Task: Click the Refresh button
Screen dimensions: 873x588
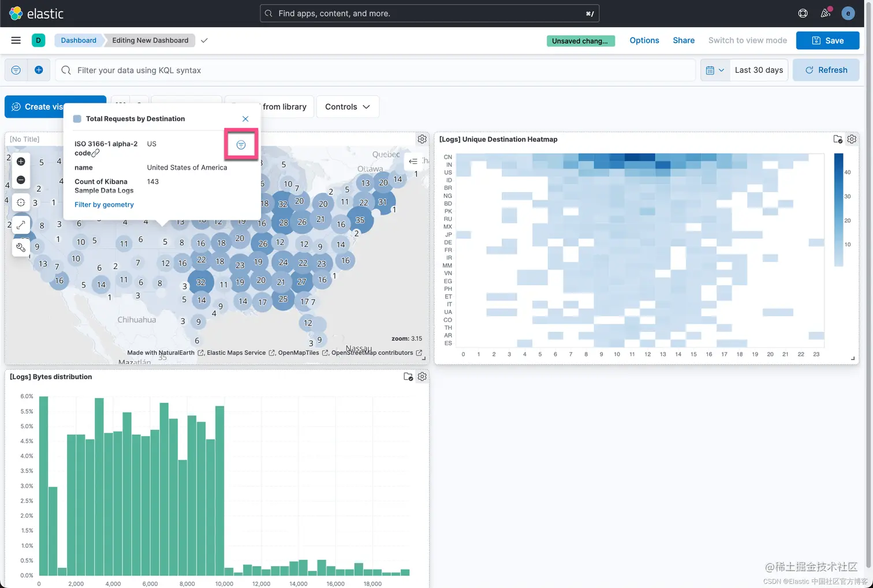Action: tap(826, 70)
